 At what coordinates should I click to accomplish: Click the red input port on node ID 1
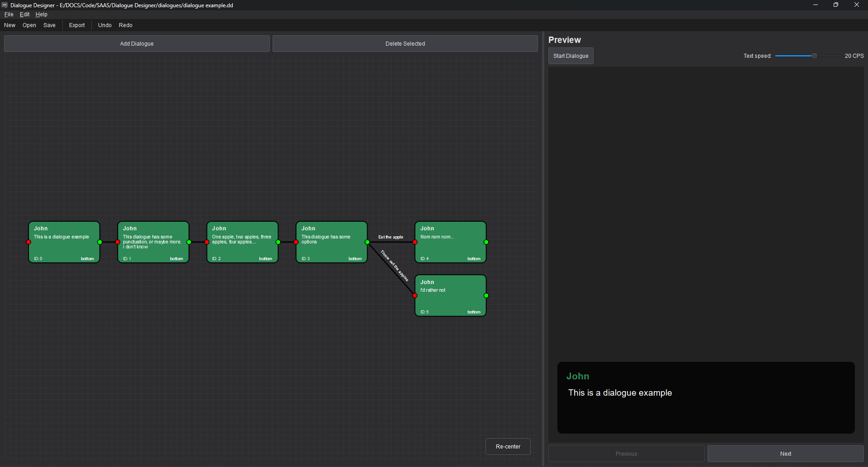tap(118, 242)
